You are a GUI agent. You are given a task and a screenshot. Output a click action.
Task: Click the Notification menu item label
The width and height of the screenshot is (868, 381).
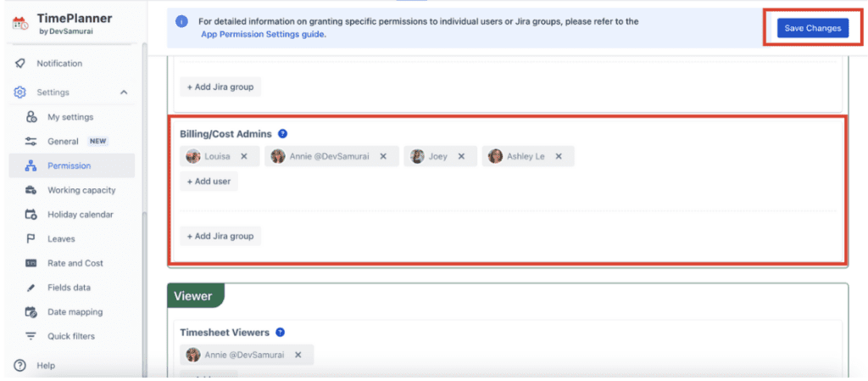coord(59,64)
